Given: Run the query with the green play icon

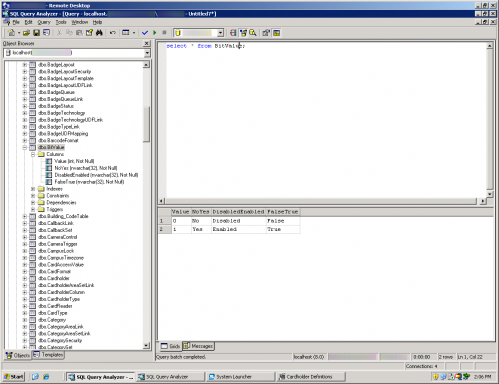Looking at the screenshot, I should 154,33.
